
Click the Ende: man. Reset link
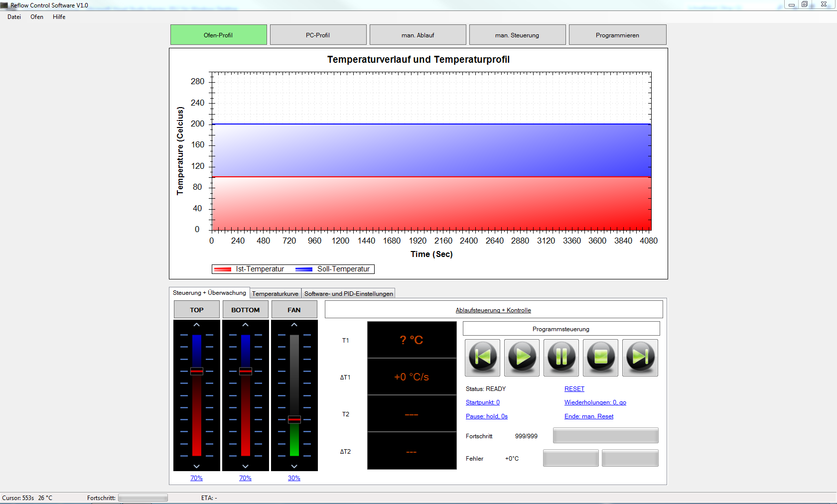[589, 416]
